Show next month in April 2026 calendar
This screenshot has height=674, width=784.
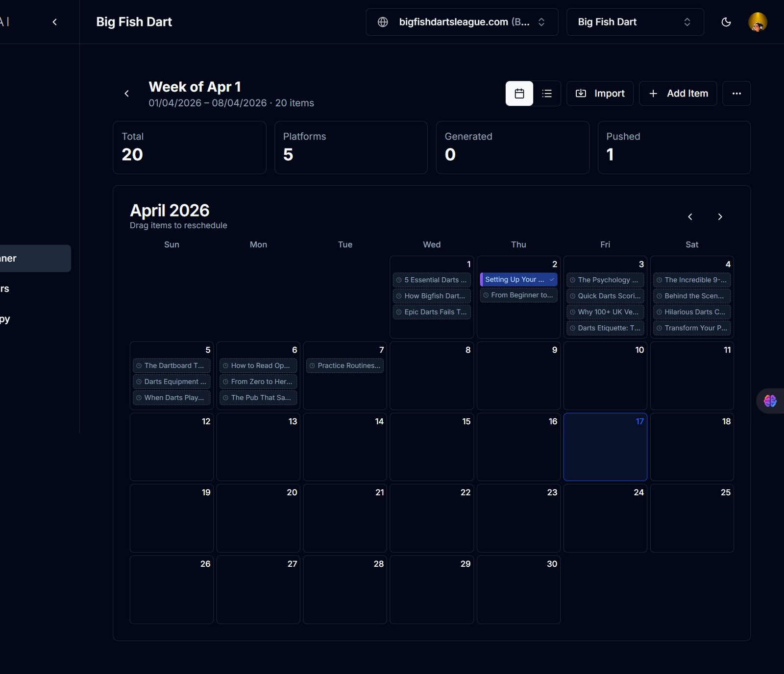(720, 217)
